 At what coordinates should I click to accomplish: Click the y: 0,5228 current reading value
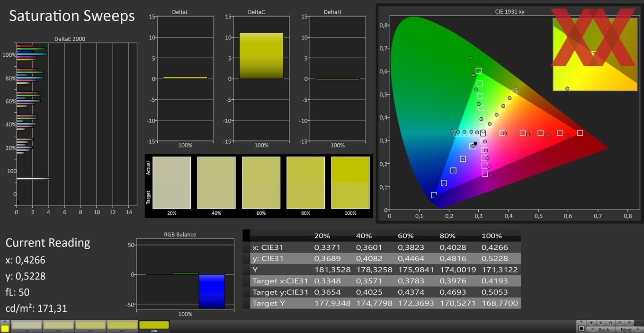26,276
